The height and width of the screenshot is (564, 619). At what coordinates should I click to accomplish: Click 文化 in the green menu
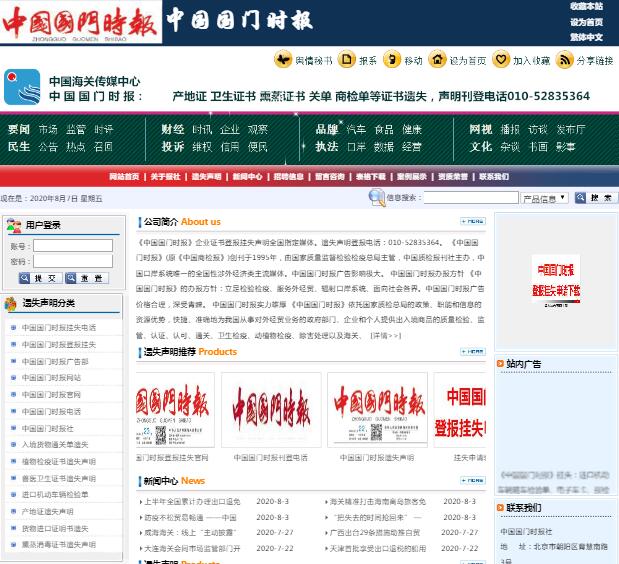pyautogui.click(x=480, y=147)
